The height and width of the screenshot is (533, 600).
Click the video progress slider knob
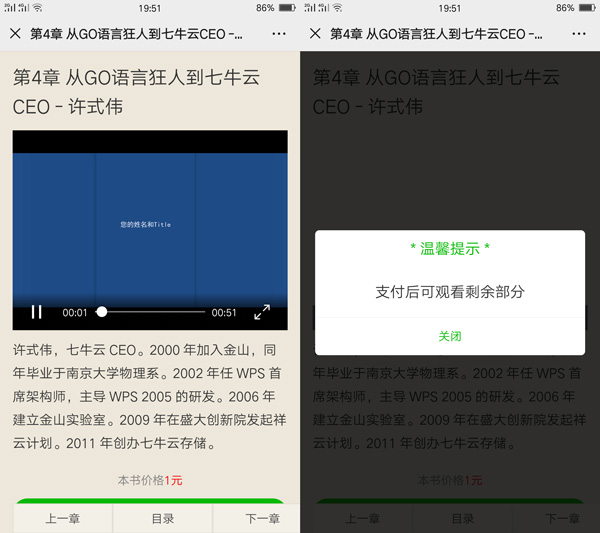click(x=102, y=312)
